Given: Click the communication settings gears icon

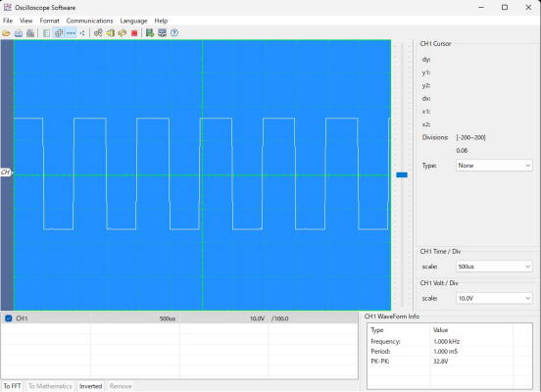Looking at the screenshot, I should tap(98, 32).
